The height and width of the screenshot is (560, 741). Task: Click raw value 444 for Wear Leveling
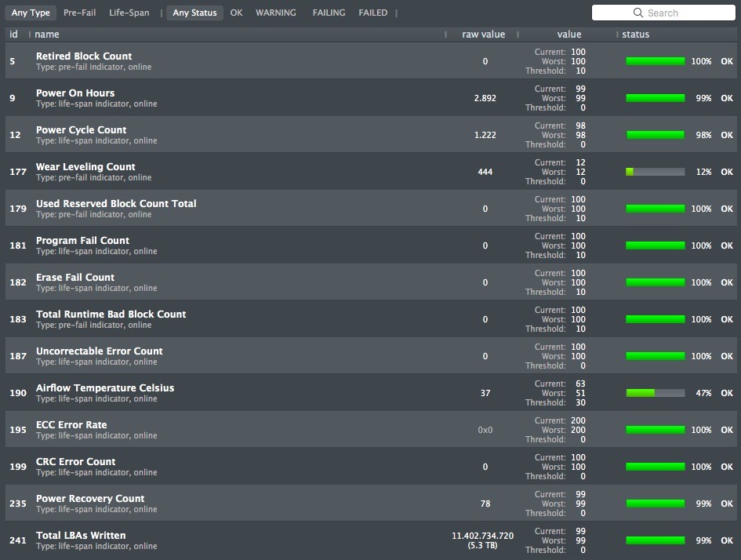pyautogui.click(x=485, y=172)
